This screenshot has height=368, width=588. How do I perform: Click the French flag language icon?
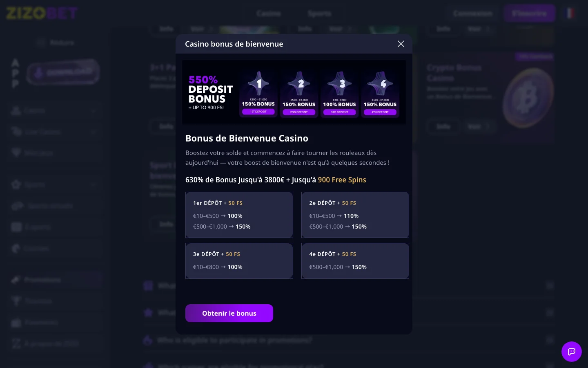coord(570,13)
